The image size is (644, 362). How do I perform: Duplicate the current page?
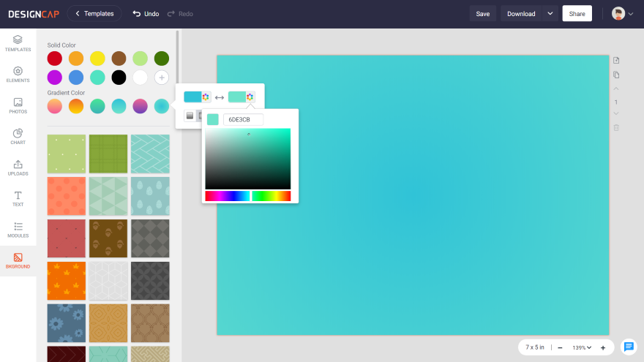pos(616,75)
